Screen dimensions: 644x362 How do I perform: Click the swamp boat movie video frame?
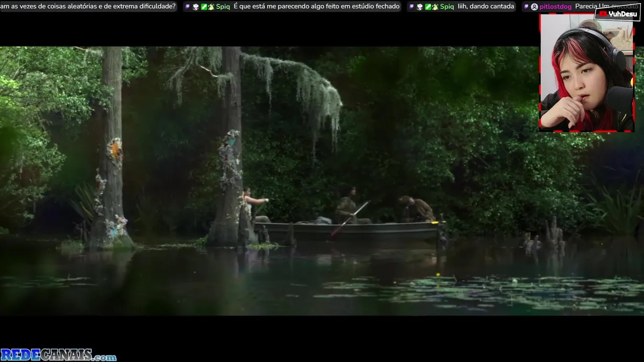[x=322, y=181]
